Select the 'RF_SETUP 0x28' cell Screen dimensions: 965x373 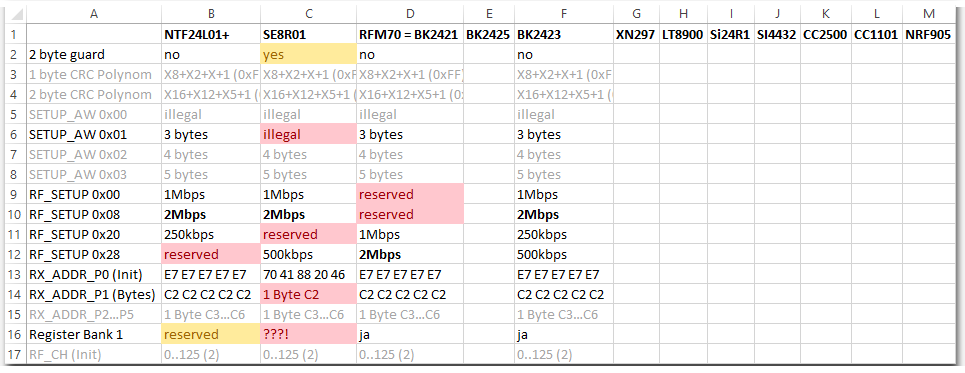point(94,254)
